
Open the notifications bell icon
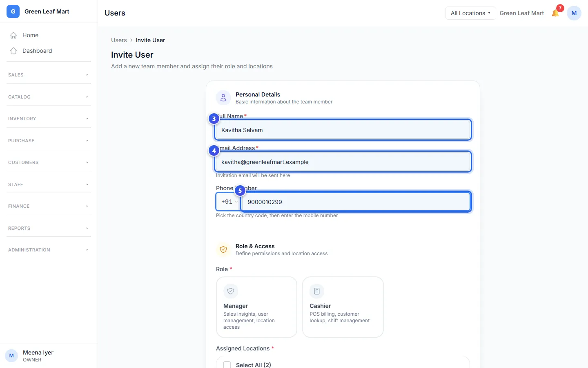click(x=555, y=13)
